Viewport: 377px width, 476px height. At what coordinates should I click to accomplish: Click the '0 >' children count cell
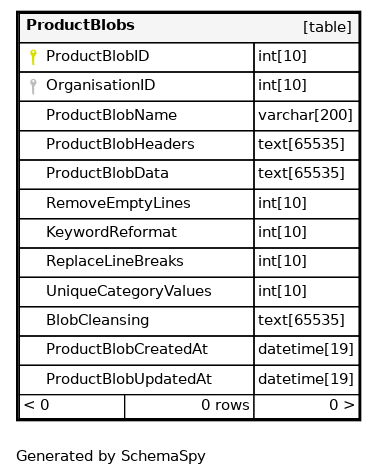point(307,406)
